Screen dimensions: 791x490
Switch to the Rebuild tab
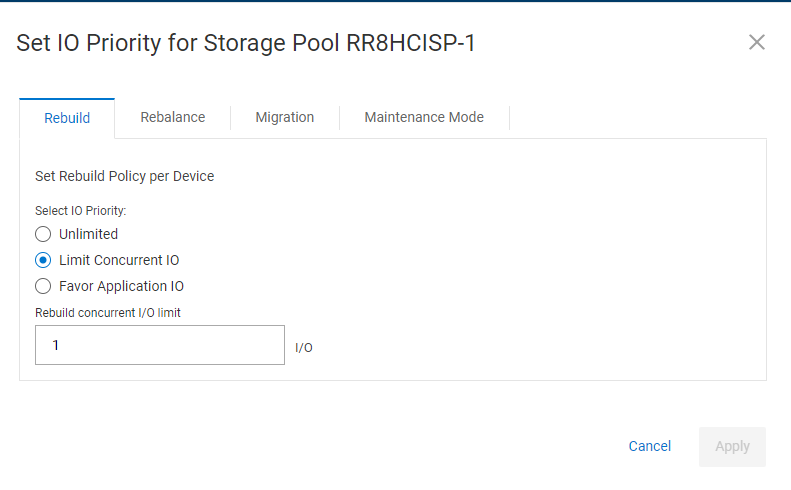[x=67, y=118]
